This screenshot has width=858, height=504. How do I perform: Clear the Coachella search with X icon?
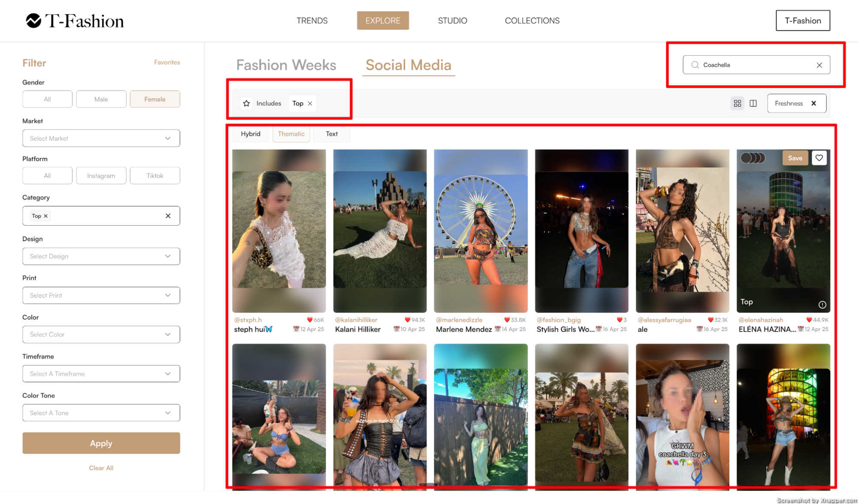click(x=819, y=65)
